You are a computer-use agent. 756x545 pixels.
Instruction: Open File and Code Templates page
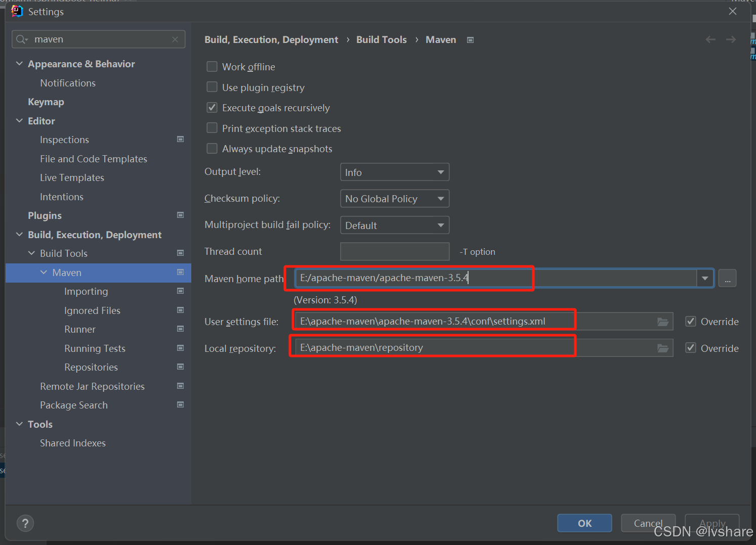coord(94,159)
